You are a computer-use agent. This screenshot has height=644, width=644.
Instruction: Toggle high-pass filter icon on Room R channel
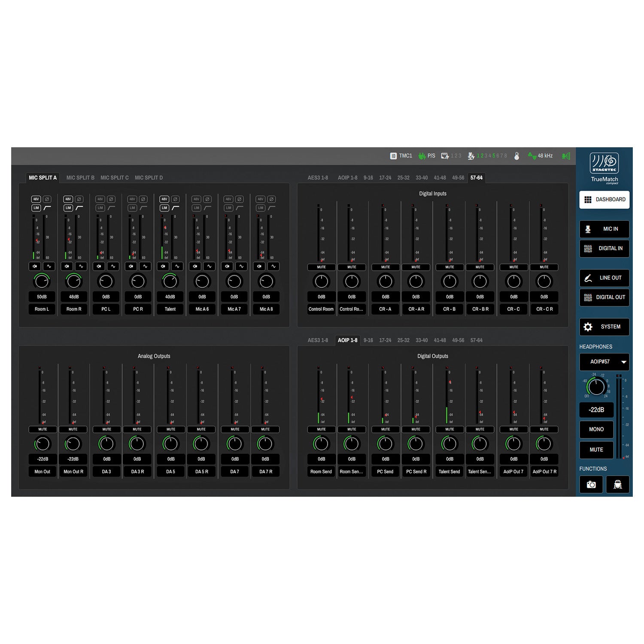click(79, 208)
